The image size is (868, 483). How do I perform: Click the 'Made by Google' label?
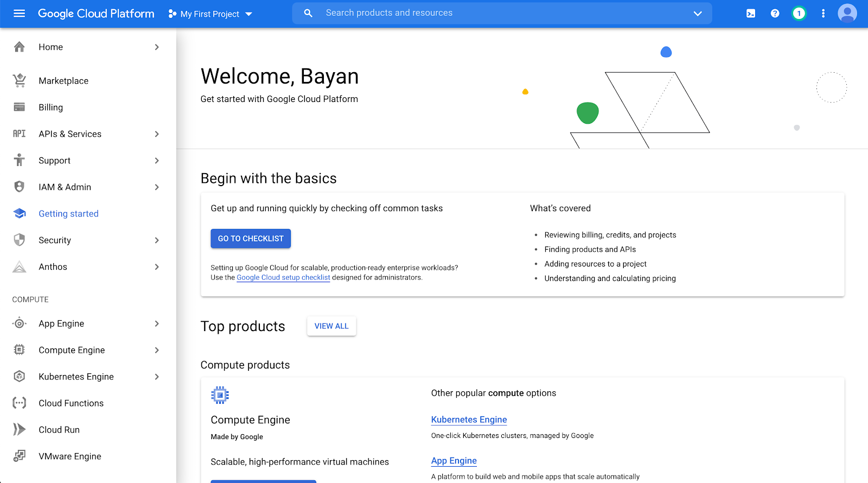[237, 437]
